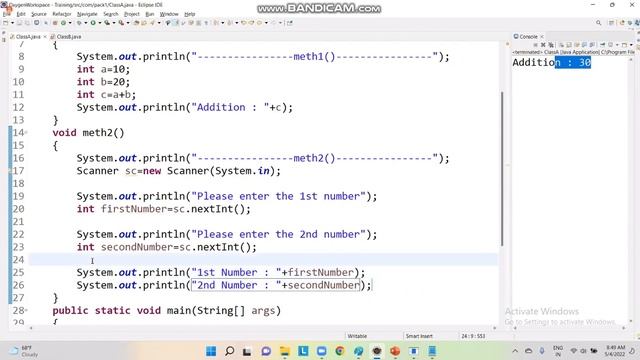Close the Console view
This screenshot has width=640, height=360.
tap(542, 37)
